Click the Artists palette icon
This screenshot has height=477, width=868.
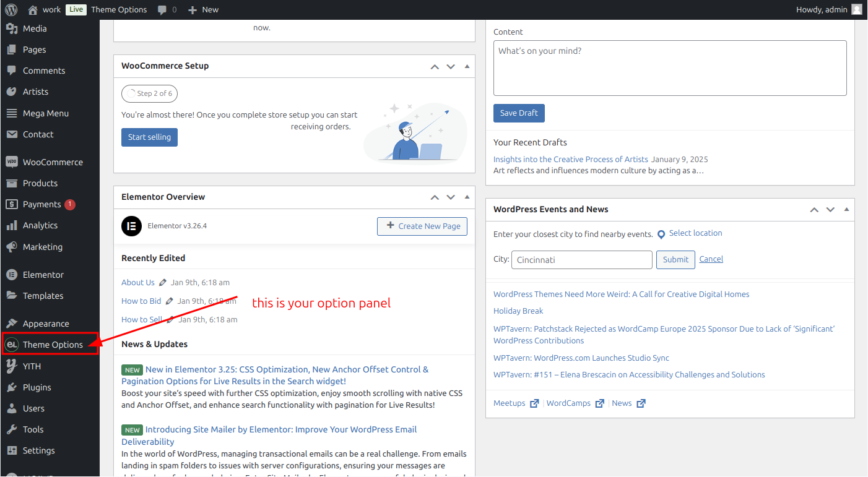(x=11, y=92)
